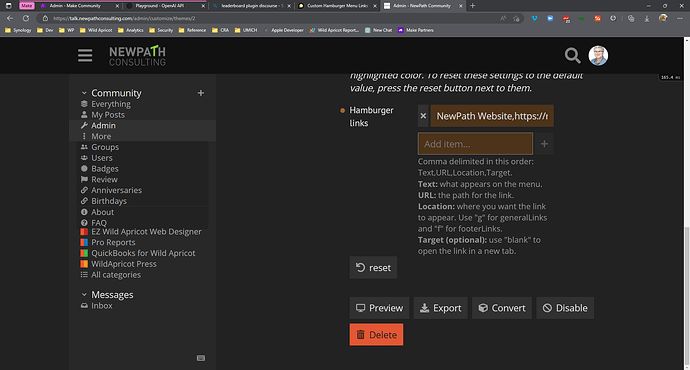Click the NewPath Consulting logo
This screenshot has height=370, width=690.
tap(137, 56)
